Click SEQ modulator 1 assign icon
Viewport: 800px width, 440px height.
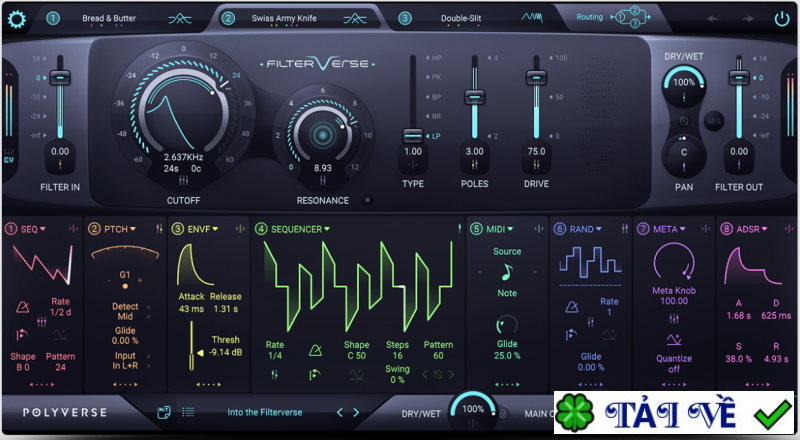73,229
